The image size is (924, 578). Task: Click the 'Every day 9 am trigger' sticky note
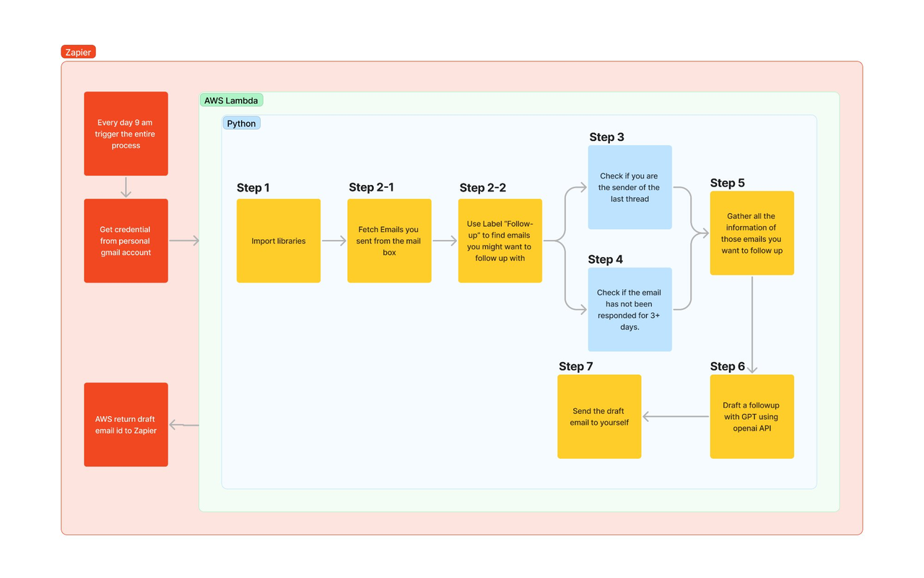click(126, 134)
